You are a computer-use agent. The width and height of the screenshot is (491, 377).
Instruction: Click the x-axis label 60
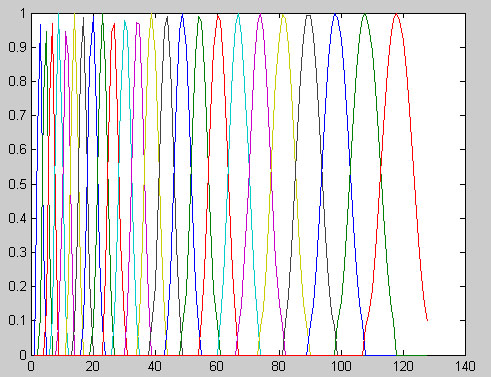point(217,366)
